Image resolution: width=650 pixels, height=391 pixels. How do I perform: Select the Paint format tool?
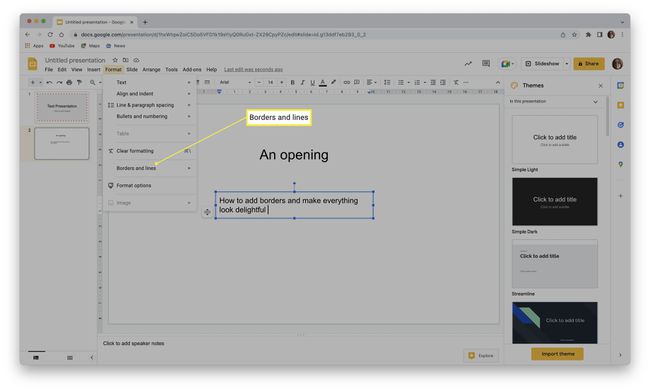tap(79, 83)
